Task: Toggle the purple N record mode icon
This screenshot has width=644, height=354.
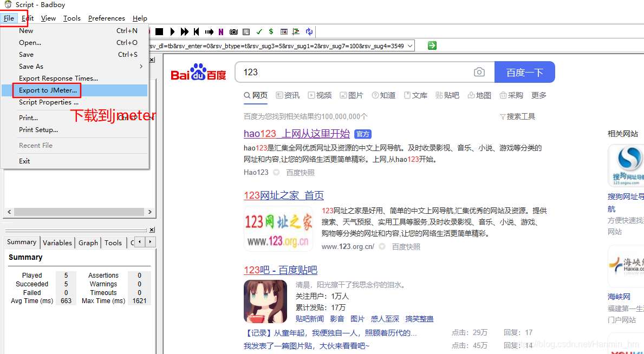Action: [x=221, y=31]
